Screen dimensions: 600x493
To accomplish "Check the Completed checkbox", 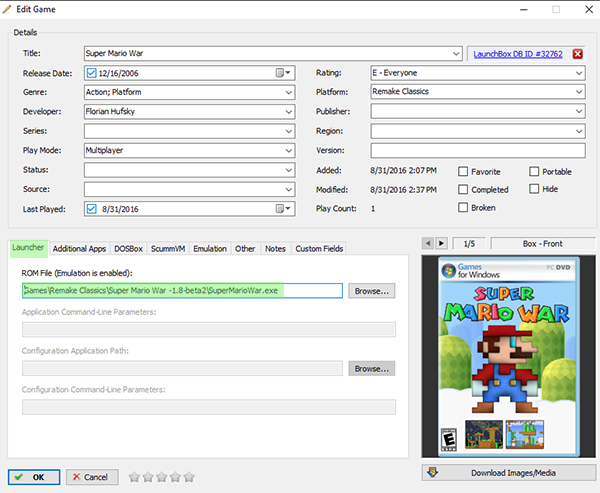I will tap(463, 189).
